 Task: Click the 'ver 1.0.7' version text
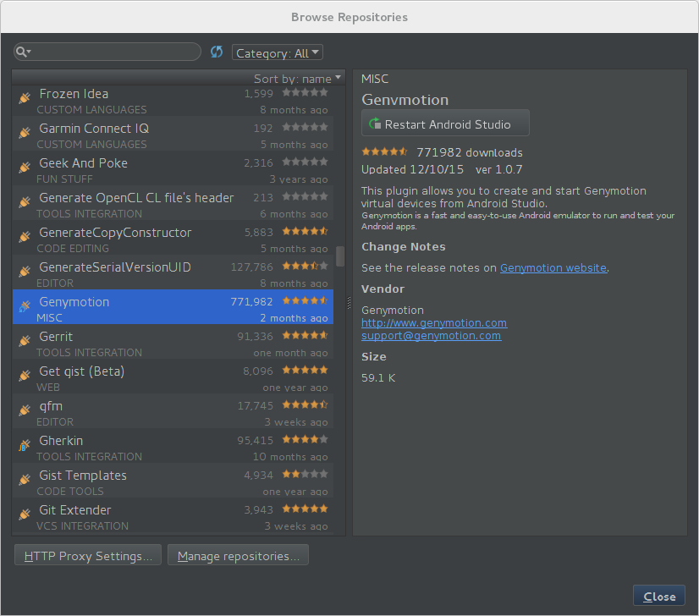[x=498, y=169]
